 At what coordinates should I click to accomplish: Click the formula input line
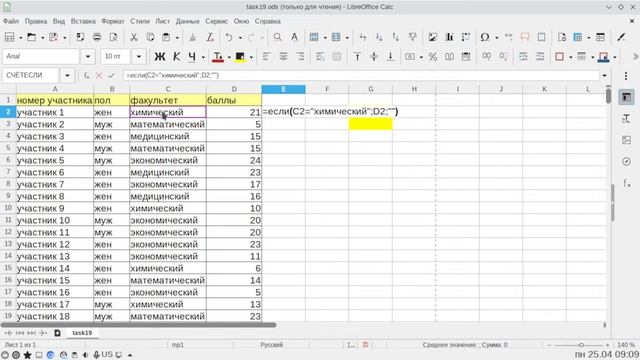point(361,76)
